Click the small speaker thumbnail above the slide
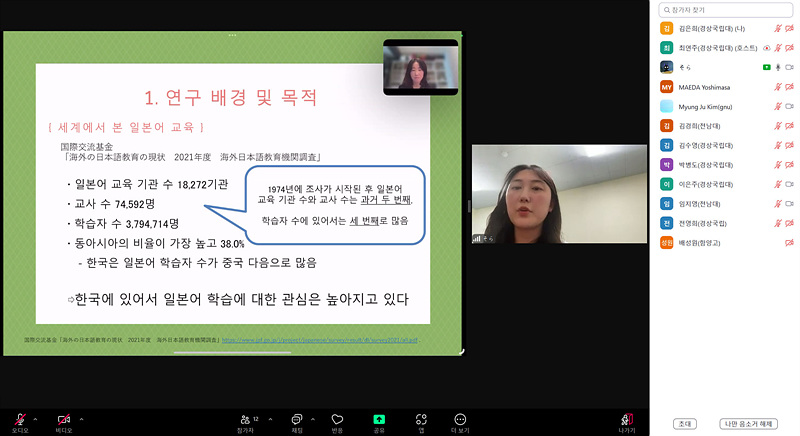800x436 pixels. click(420, 68)
